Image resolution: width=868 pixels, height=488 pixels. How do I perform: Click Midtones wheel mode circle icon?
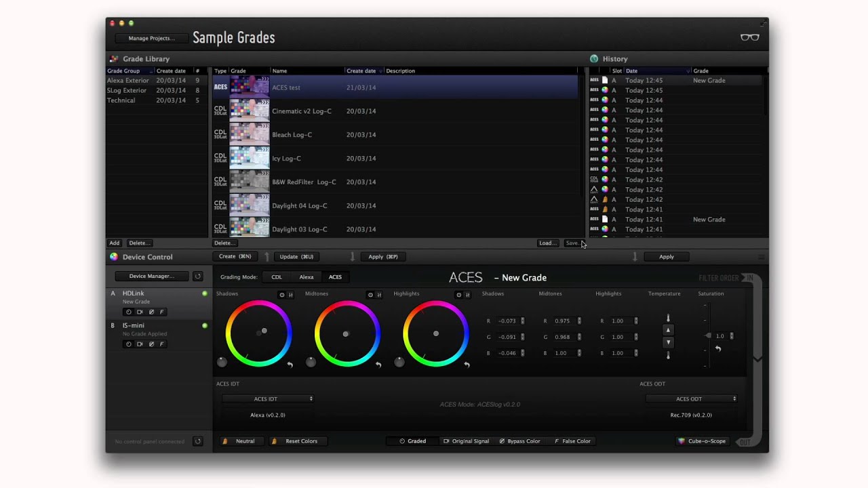coord(370,295)
